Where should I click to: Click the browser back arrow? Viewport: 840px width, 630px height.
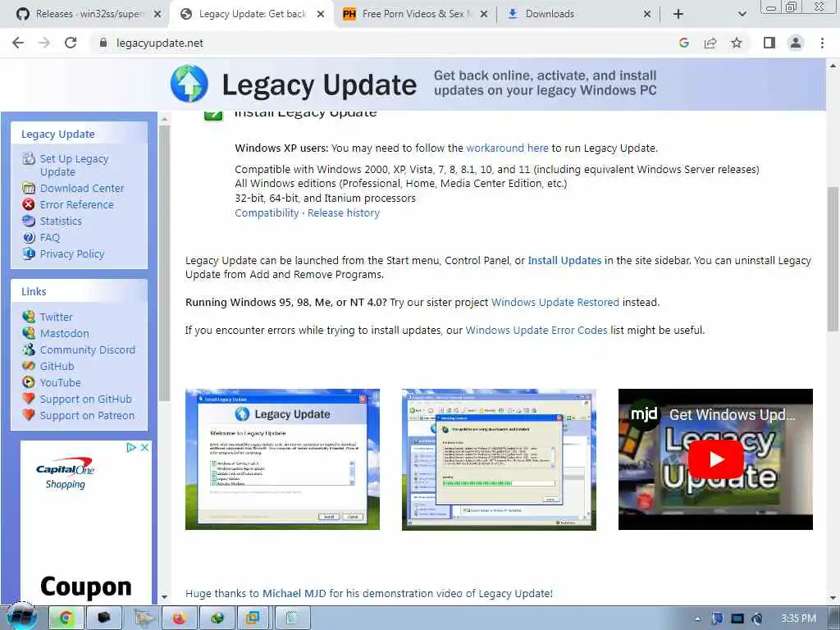coord(18,43)
